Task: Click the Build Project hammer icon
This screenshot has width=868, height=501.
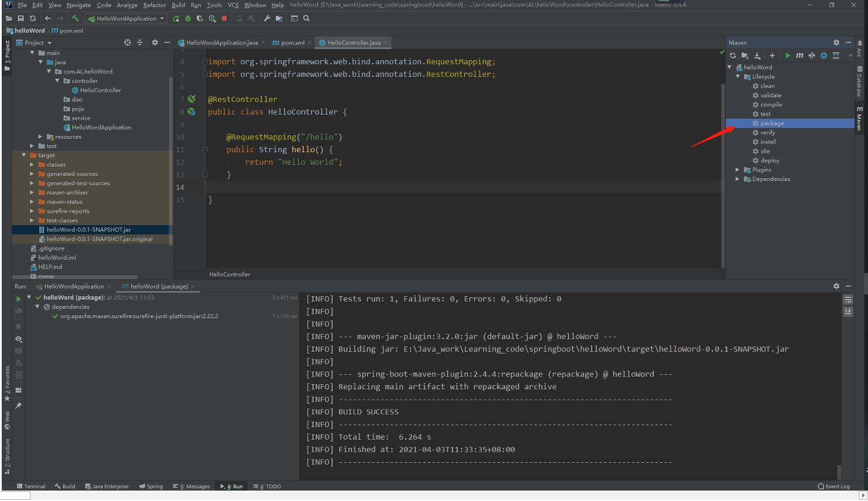Action: (75, 19)
